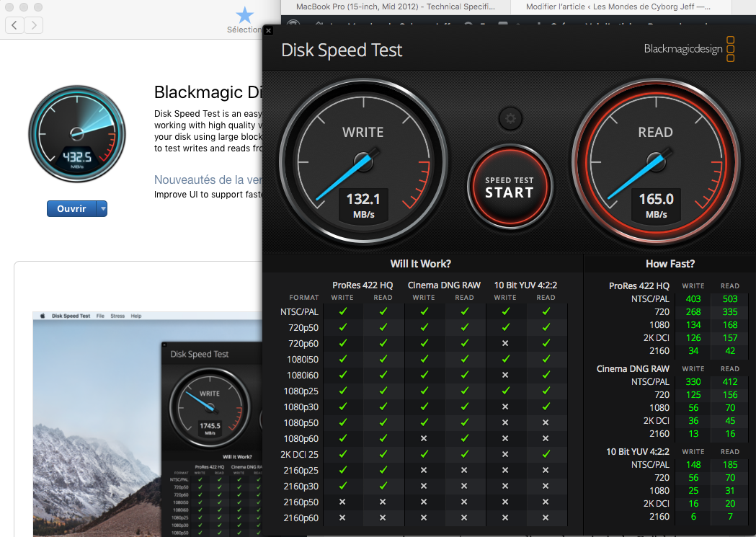Click the ProRes 422 HQ read cross for 2160p50
This screenshot has height=537, width=756.
point(383,502)
